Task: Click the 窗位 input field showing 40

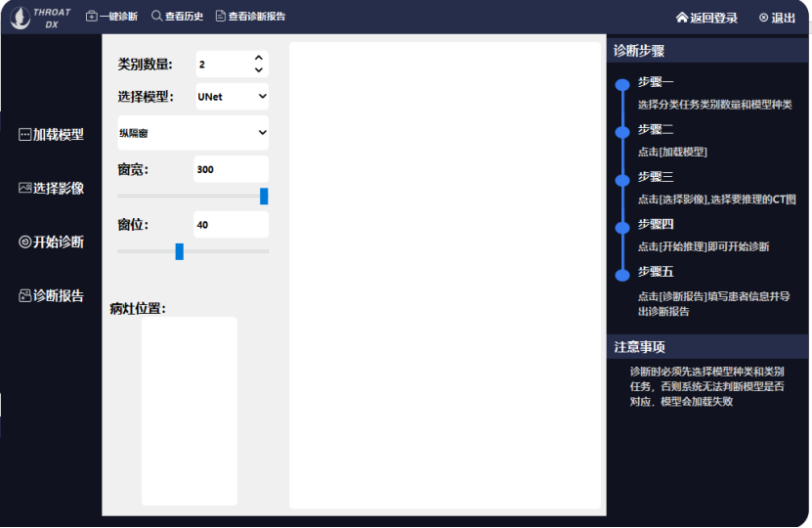Action: 231,225
